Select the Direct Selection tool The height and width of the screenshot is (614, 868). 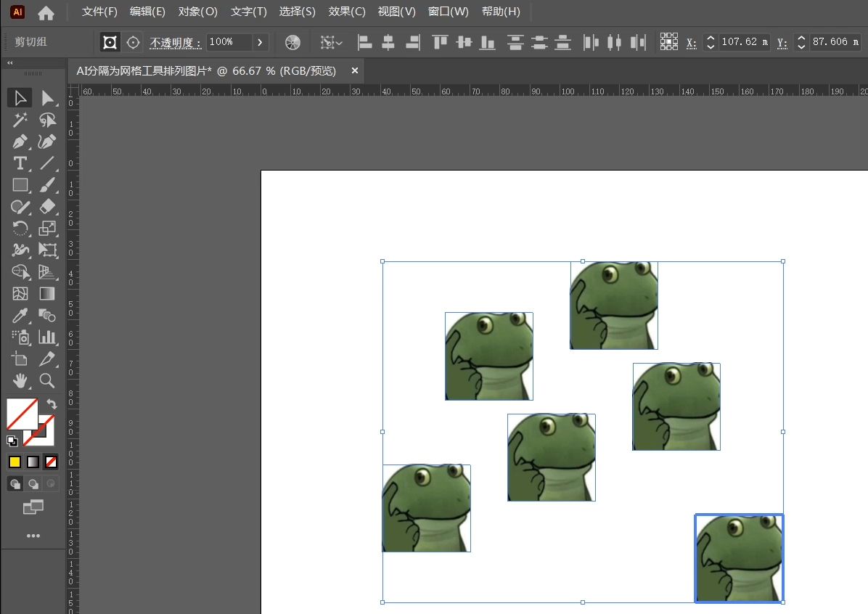[47, 98]
